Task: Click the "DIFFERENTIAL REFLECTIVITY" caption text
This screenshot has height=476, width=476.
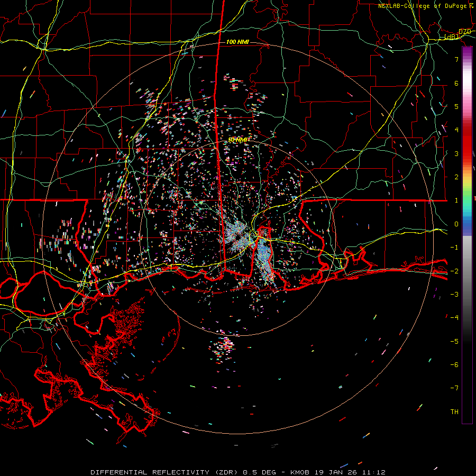Action: pos(150,472)
